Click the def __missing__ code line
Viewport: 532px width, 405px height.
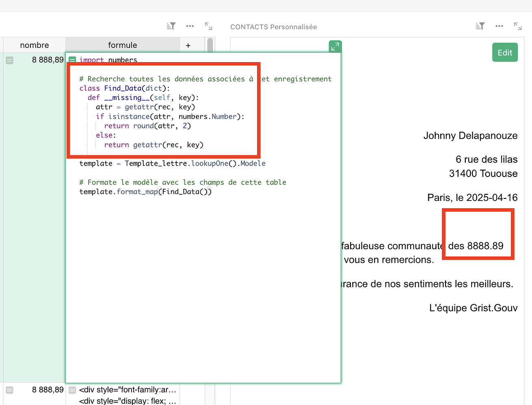click(x=143, y=98)
